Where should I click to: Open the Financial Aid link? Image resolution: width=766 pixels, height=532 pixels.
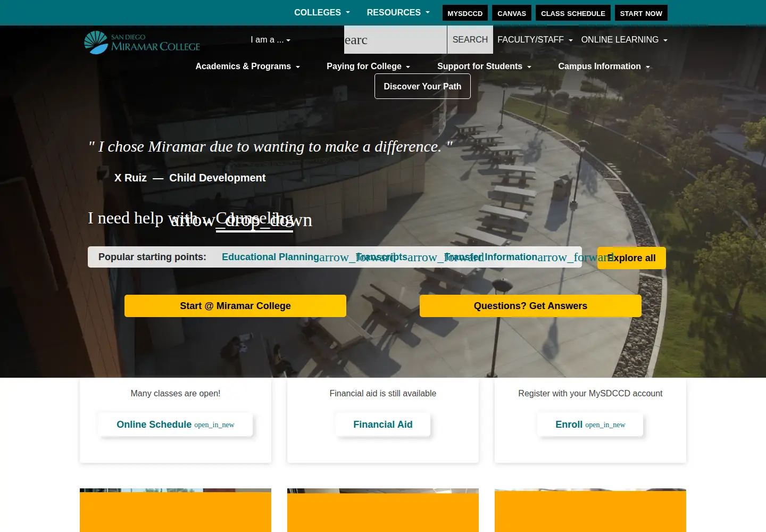pos(383,425)
